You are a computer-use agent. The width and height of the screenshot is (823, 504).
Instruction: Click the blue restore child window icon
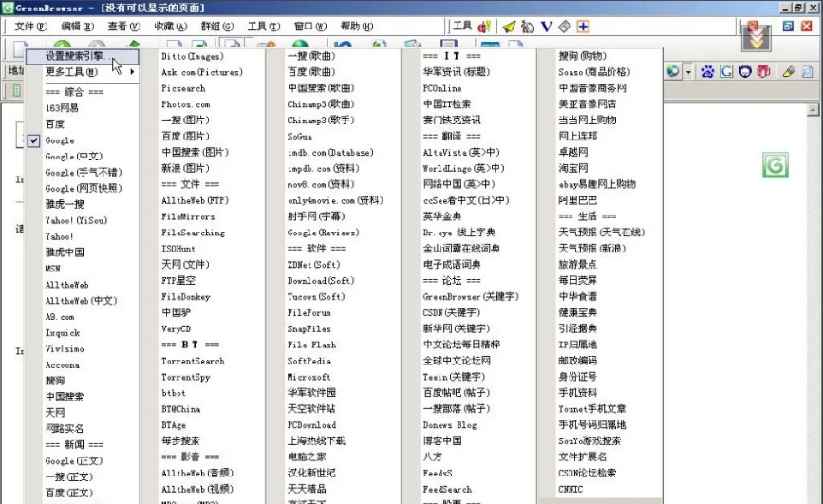click(788, 27)
